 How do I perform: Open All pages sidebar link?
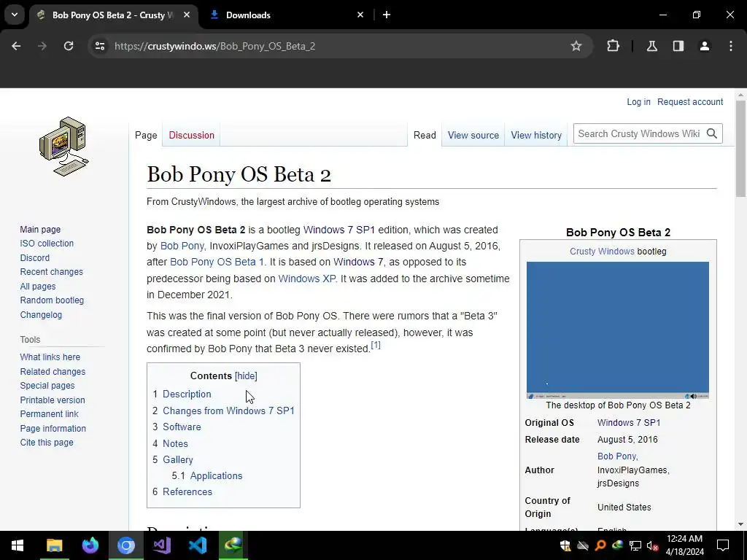point(38,286)
